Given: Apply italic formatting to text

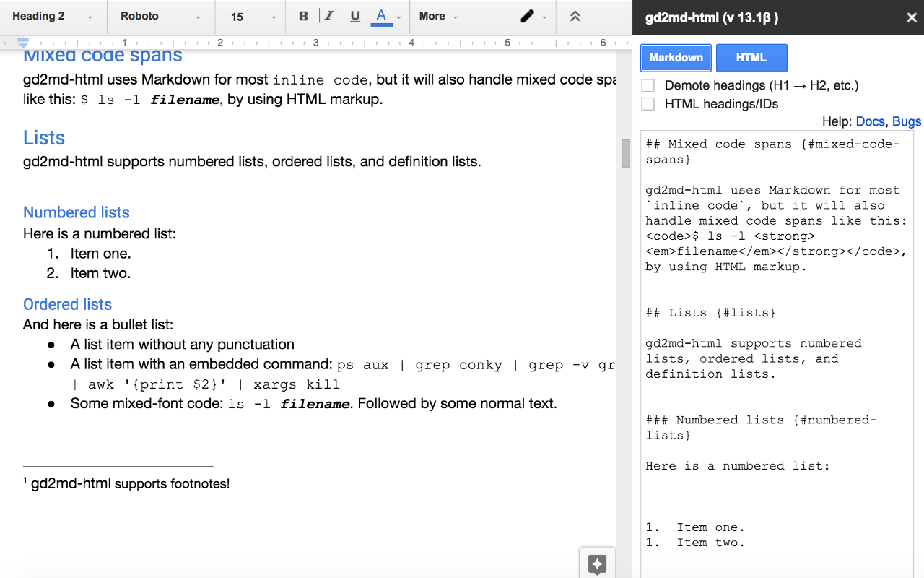Looking at the screenshot, I should point(329,15).
